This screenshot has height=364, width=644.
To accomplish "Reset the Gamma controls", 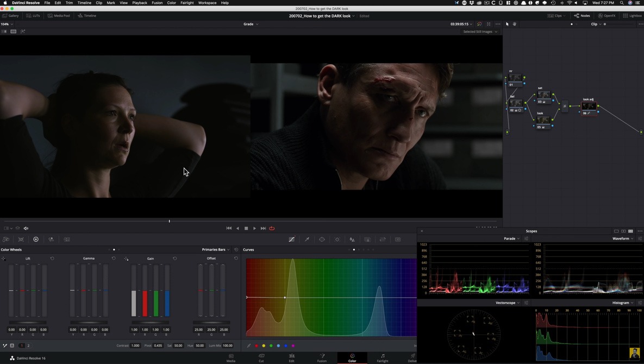I will point(114,259).
